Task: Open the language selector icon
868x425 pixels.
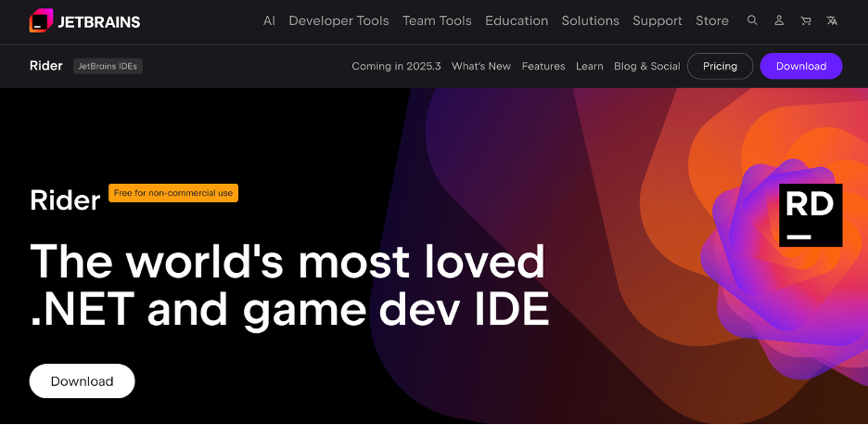Action: [x=832, y=20]
